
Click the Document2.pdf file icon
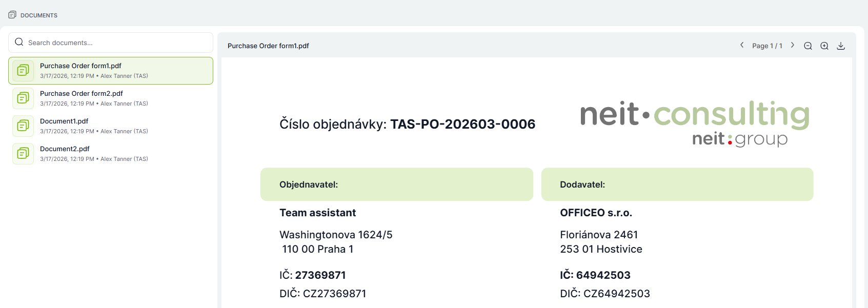[23, 154]
